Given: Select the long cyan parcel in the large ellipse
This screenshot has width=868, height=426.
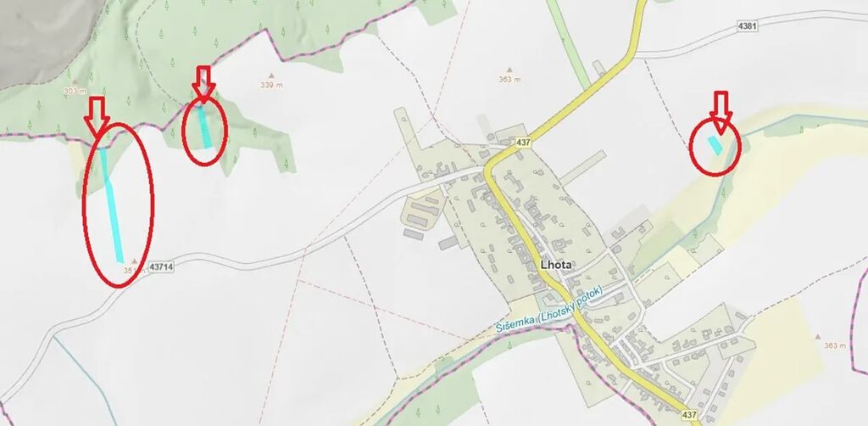Looking at the screenshot, I should (111, 205).
